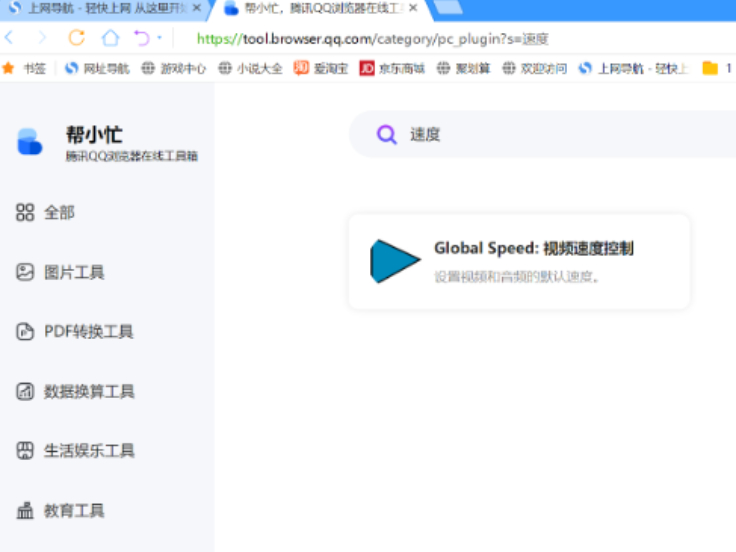Open the 网址导航 bookmark
The width and height of the screenshot is (736, 552).
coord(97,69)
